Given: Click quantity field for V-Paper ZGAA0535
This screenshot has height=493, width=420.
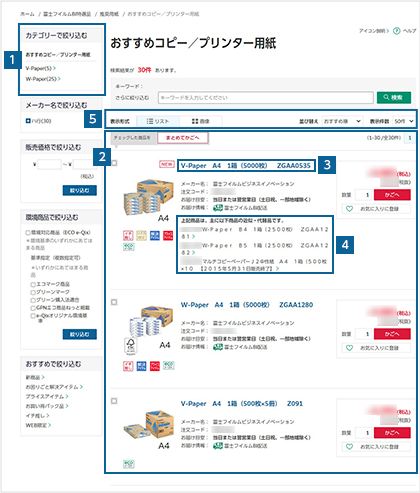Looking at the screenshot, I should point(363,195).
